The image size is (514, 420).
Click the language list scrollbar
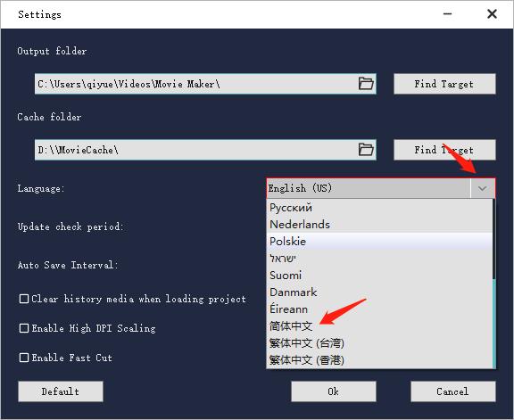[493, 284]
